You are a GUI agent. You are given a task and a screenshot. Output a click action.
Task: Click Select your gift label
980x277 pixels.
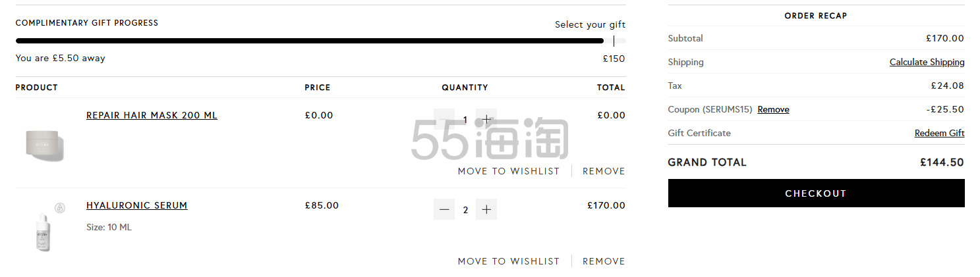[590, 24]
